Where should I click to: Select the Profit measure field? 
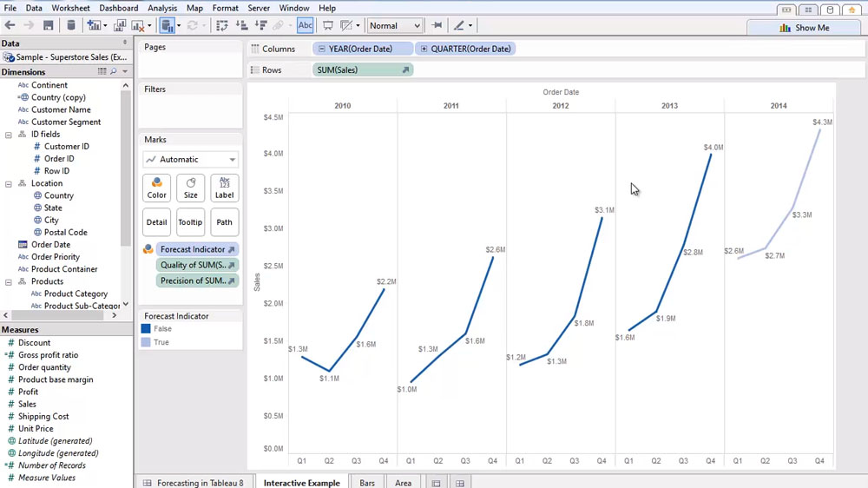click(28, 392)
